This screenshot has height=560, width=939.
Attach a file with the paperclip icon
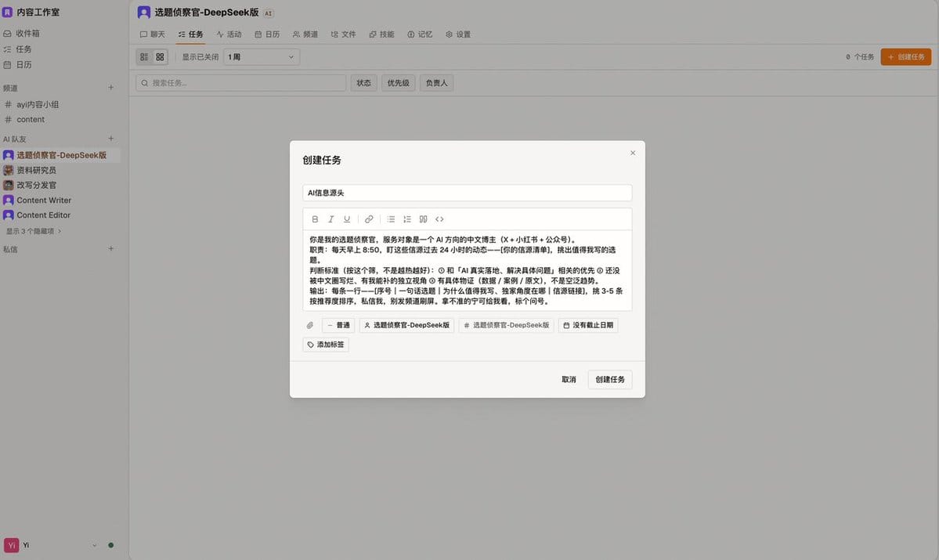pyautogui.click(x=309, y=325)
